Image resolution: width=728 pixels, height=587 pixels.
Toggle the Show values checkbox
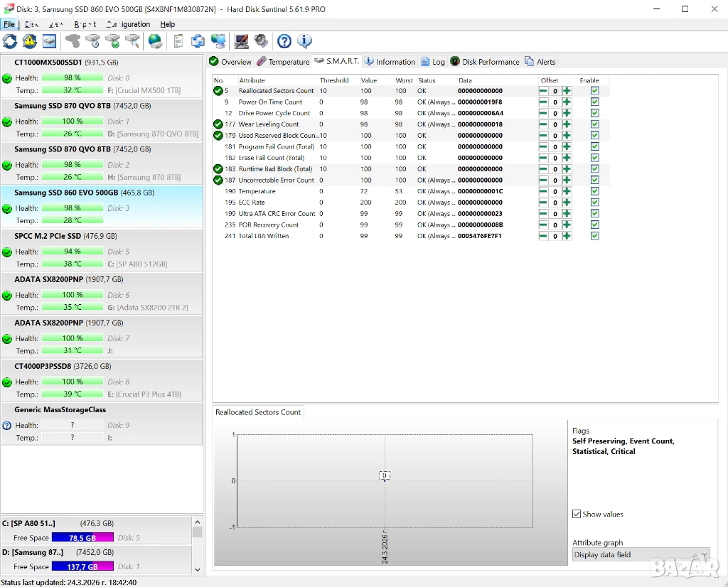577,514
